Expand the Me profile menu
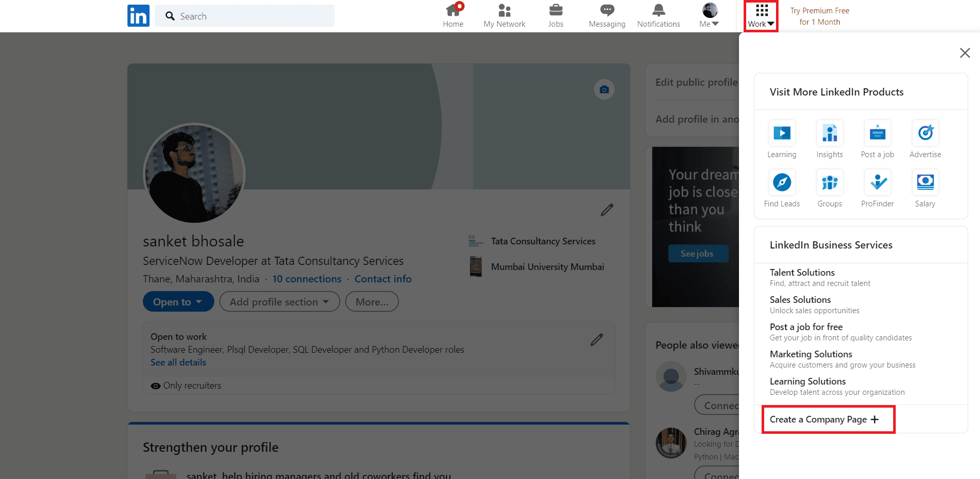 [710, 15]
